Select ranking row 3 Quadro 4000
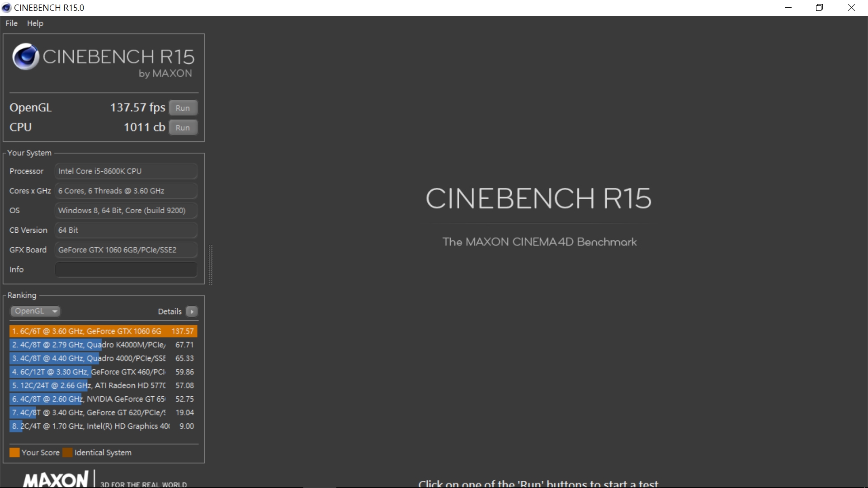The height and width of the screenshot is (488, 868). [104, 358]
